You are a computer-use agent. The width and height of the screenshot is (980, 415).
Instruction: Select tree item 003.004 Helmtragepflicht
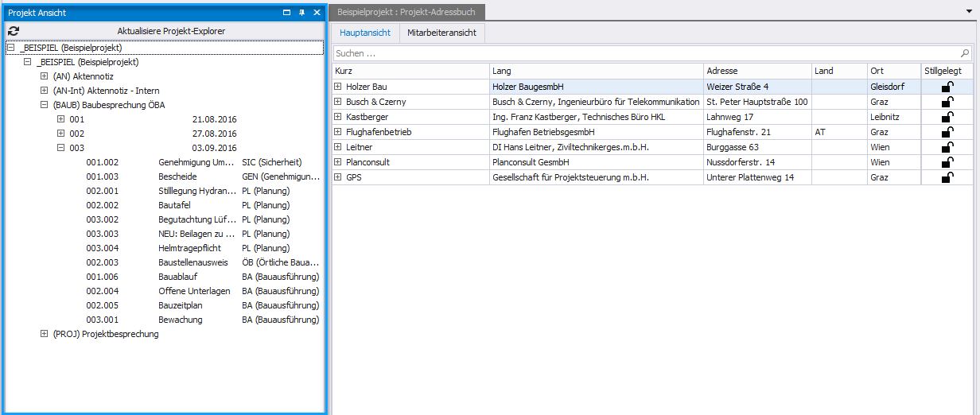[x=202, y=248]
